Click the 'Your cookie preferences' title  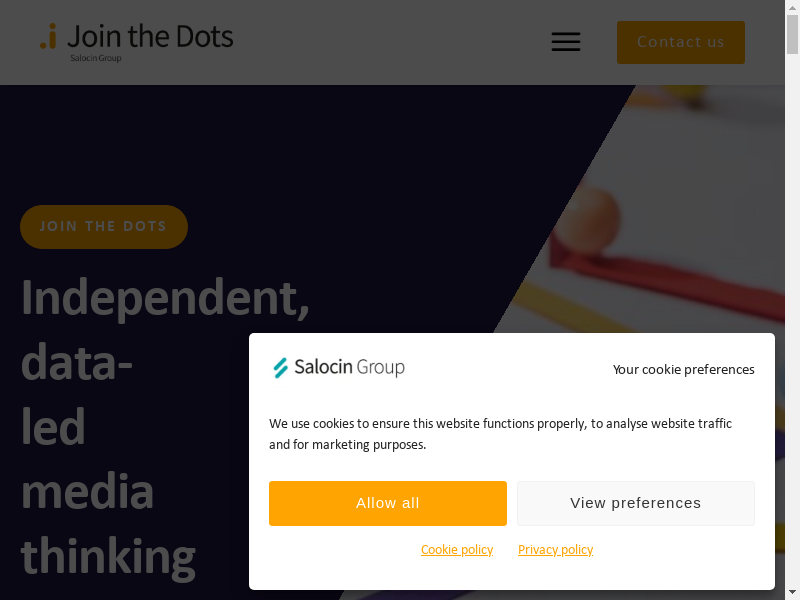click(x=684, y=370)
